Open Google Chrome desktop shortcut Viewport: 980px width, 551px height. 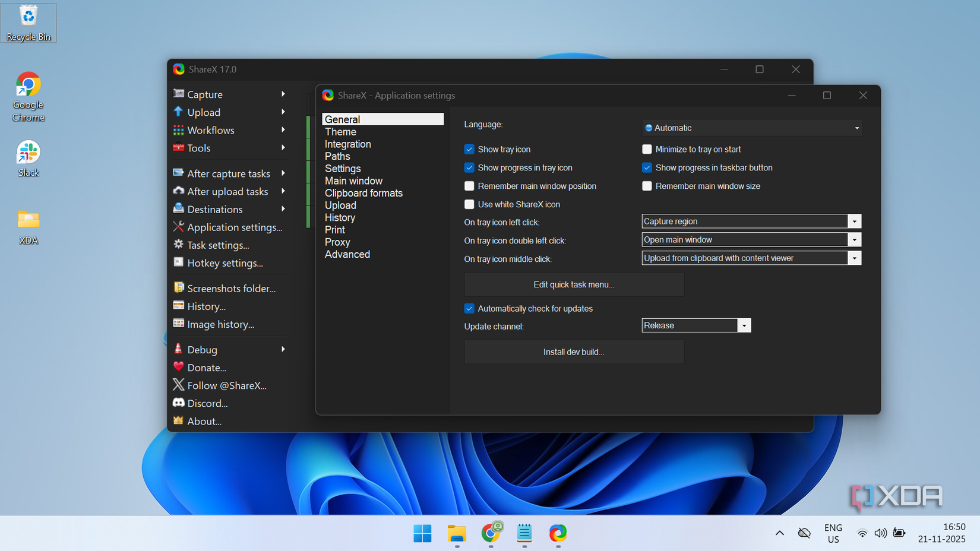pos(28,97)
